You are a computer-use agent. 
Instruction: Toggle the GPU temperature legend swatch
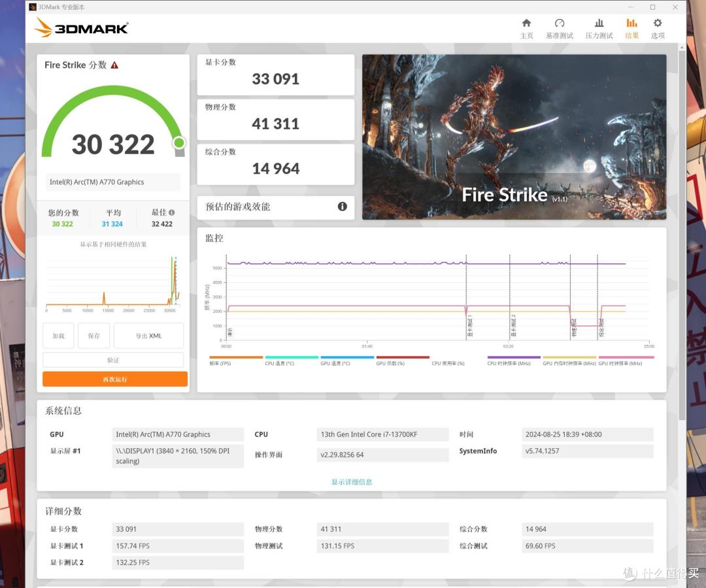pos(347,357)
